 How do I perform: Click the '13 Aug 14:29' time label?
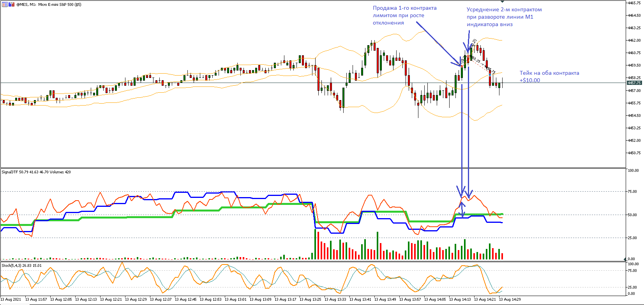tap(510, 300)
